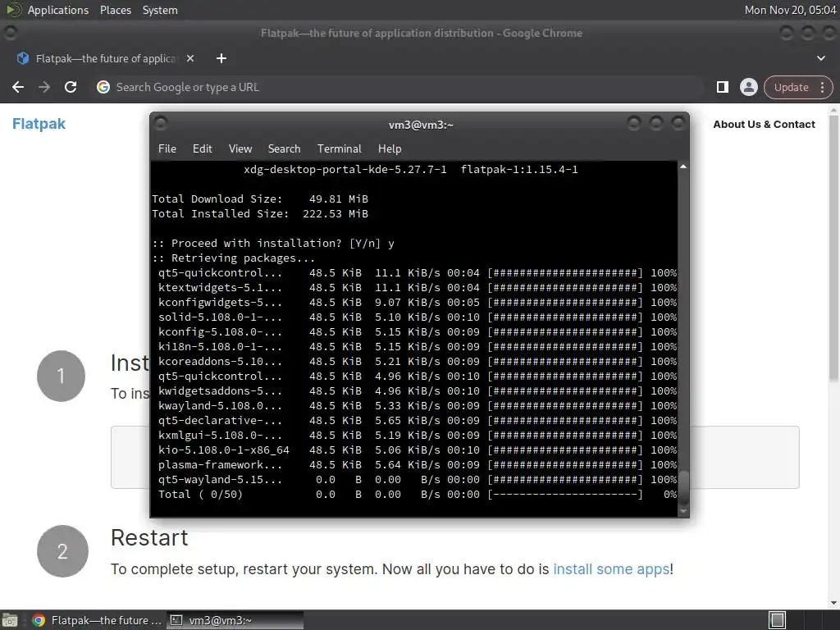Screen dimensions: 840x630
Task: Open terminal View menu
Action: coord(240,149)
